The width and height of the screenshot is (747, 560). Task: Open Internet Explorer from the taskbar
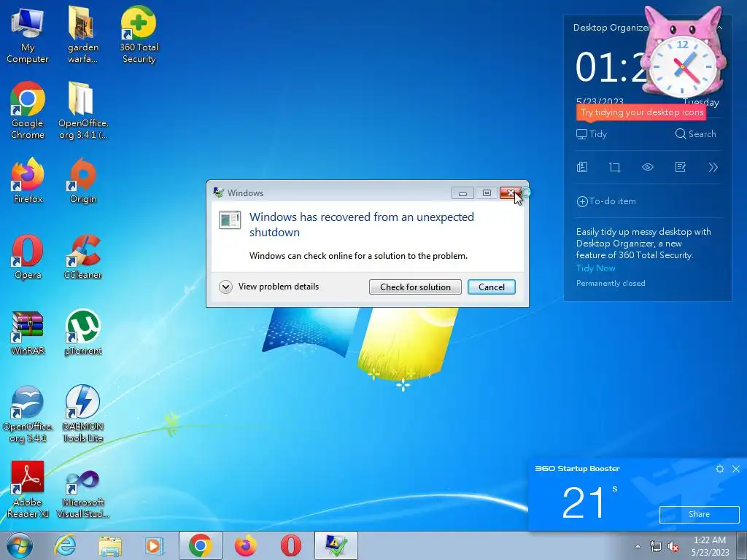tap(65, 545)
